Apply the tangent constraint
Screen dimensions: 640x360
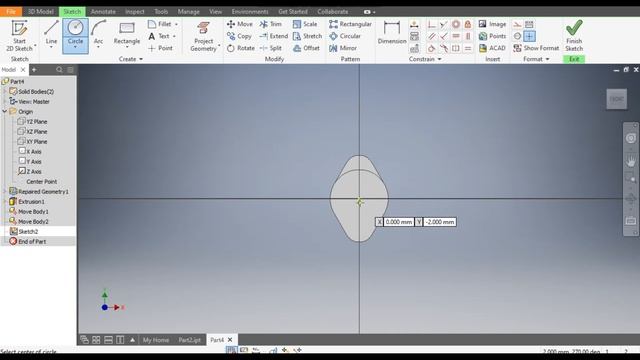tap(431, 49)
